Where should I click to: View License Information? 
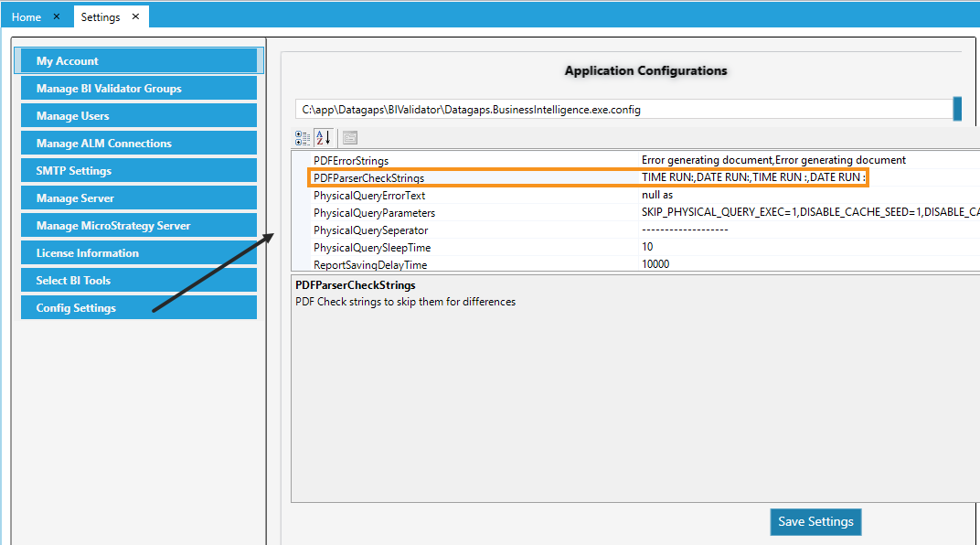coord(139,253)
